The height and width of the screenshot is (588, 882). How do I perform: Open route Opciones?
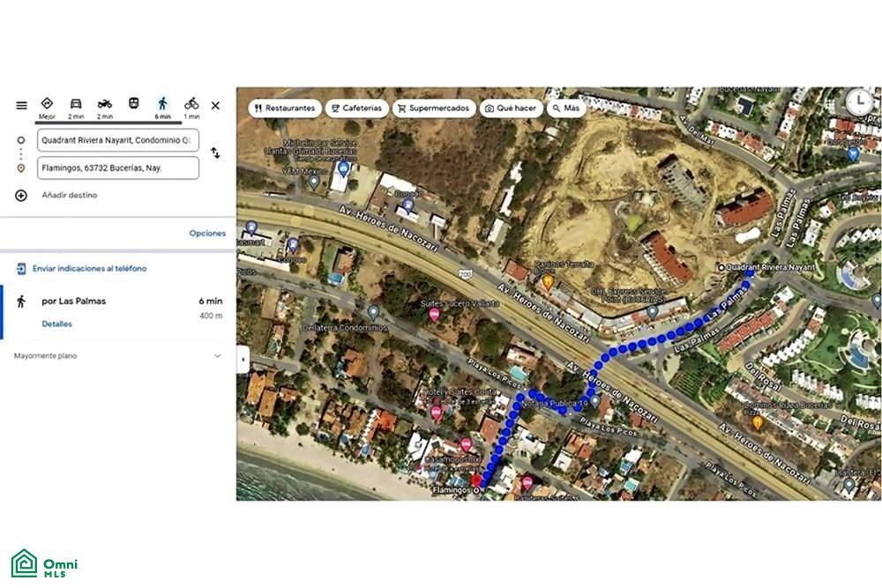[x=207, y=233]
